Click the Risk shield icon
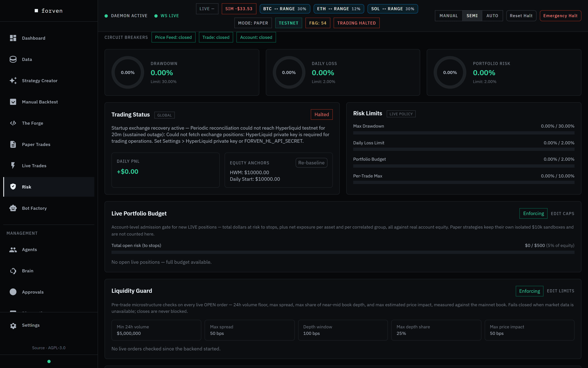The width and height of the screenshot is (588, 368). (x=13, y=187)
